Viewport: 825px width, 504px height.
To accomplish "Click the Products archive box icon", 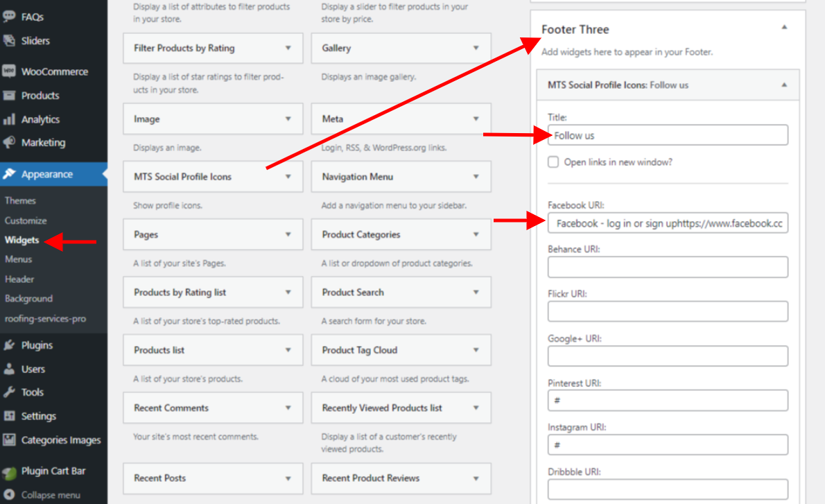I will 9,95.
